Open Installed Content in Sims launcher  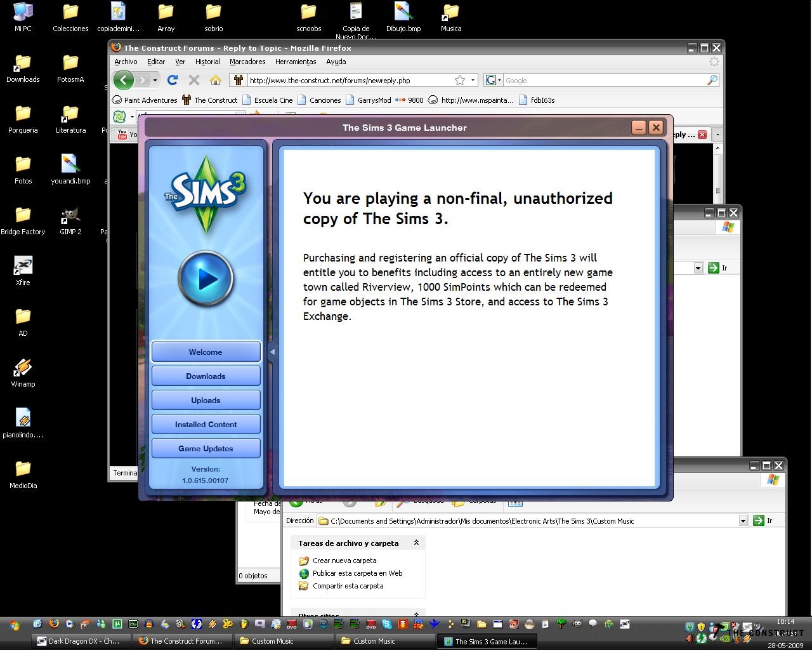click(x=206, y=425)
